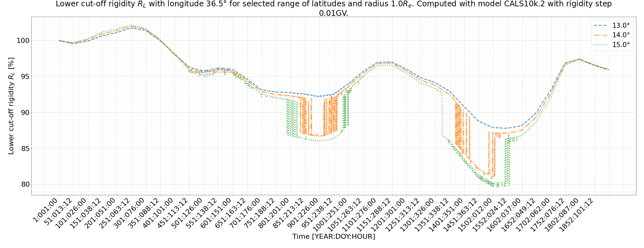
Task: Click x-axis tick label 1852:101:12
Action: pos(577,215)
